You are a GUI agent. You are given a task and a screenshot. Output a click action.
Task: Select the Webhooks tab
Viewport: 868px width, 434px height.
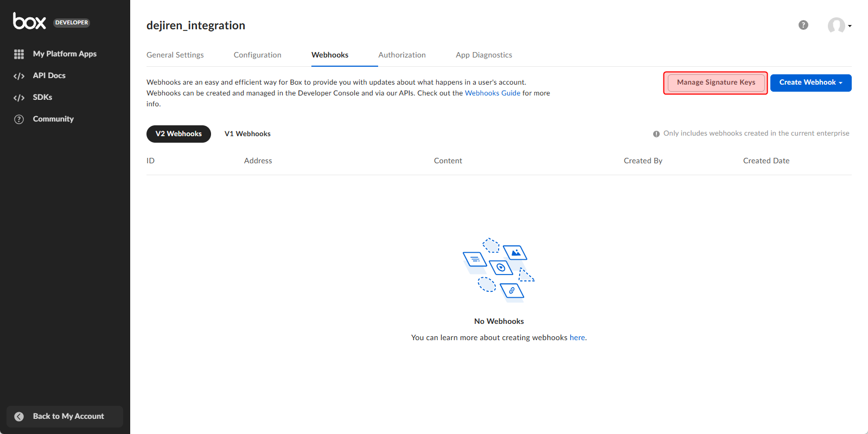coord(330,55)
